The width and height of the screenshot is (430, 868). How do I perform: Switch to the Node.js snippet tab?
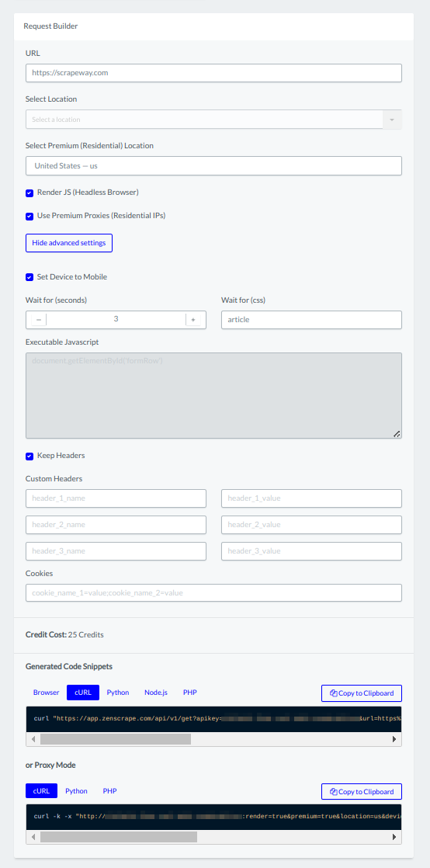pyautogui.click(x=156, y=693)
